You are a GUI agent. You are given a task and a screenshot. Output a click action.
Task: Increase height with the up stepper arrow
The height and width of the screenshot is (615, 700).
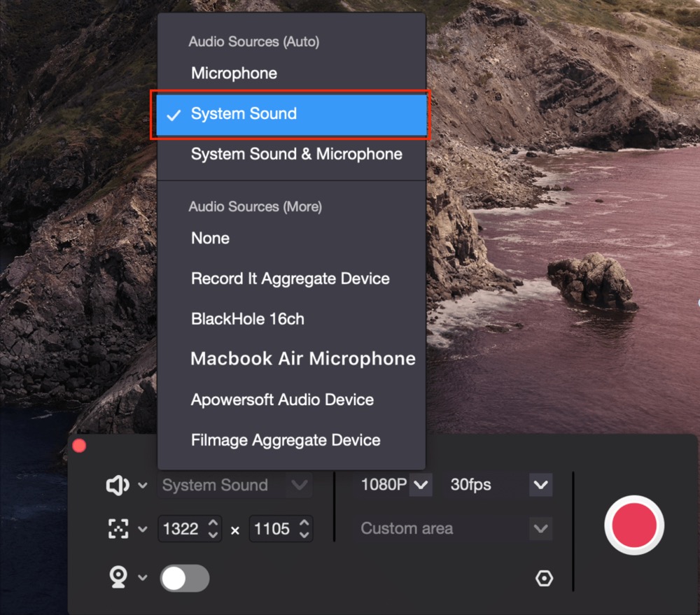[304, 523]
